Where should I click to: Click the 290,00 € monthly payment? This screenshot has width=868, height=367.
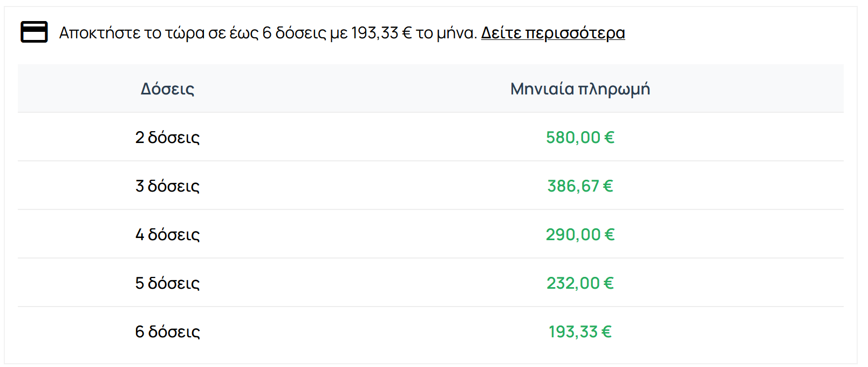pyautogui.click(x=580, y=234)
